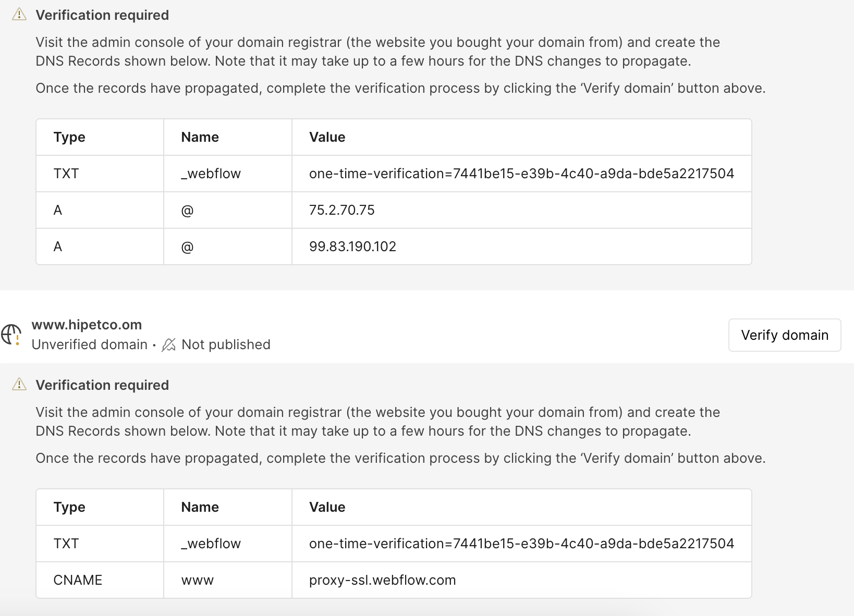Click the Name column header of the bottom table
The width and height of the screenshot is (854, 616).
tap(200, 507)
